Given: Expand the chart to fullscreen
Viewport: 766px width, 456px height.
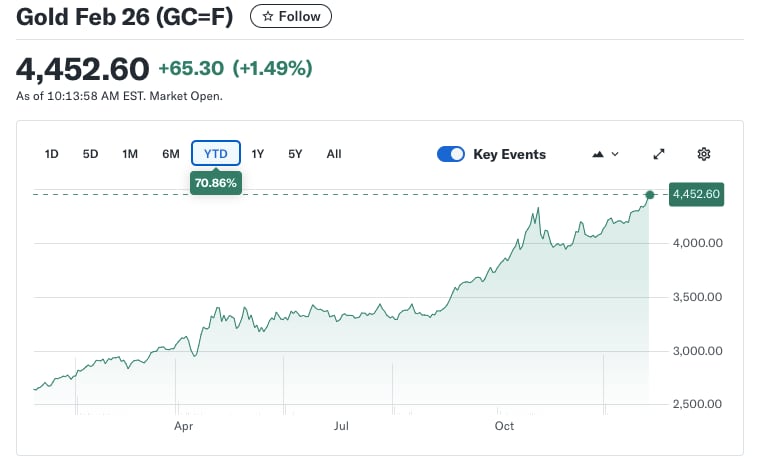Looking at the screenshot, I should (659, 154).
